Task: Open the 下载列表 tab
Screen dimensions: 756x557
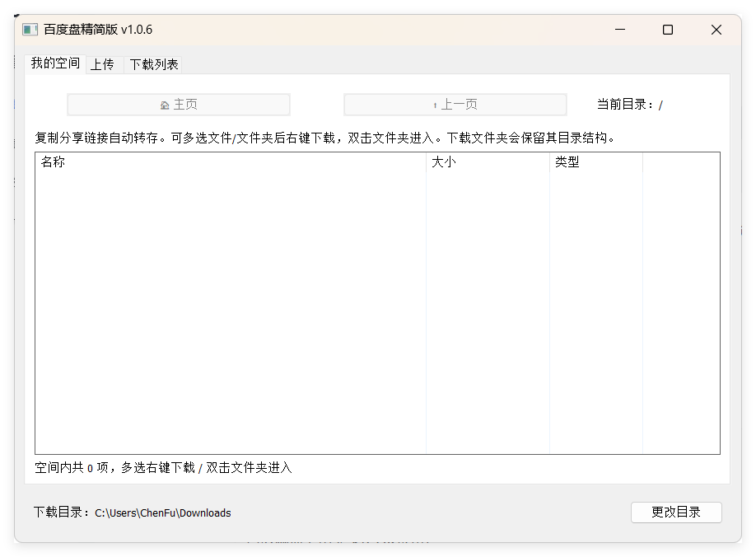Action: 154,64
